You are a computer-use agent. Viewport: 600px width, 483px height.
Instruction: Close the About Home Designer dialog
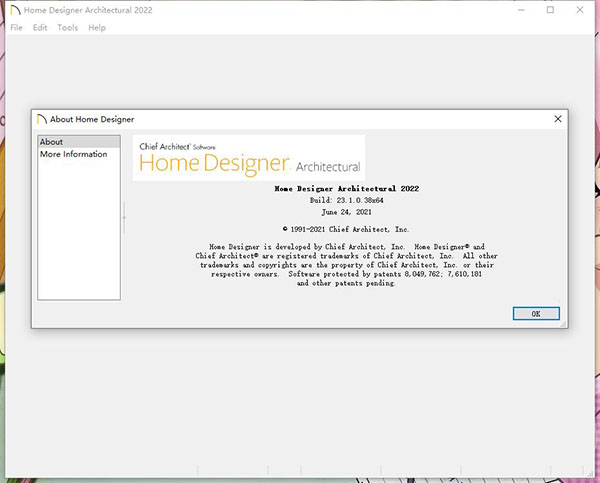point(558,119)
